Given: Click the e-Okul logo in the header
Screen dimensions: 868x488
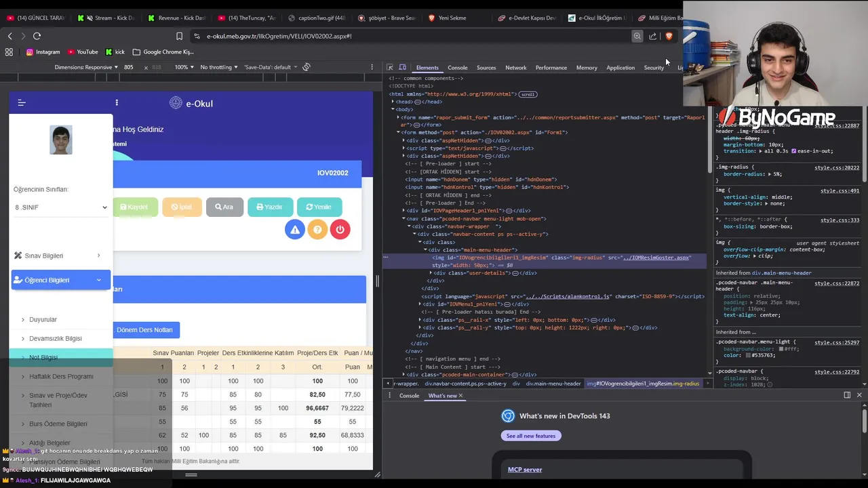Looking at the screenshot, I should [191, 103].
